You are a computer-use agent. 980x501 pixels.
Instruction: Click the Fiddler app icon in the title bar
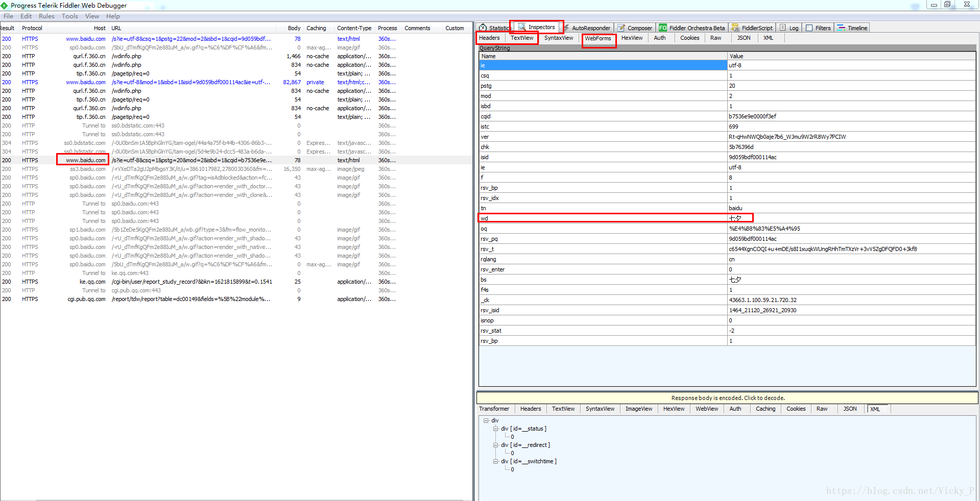click(x=4, y=6)
